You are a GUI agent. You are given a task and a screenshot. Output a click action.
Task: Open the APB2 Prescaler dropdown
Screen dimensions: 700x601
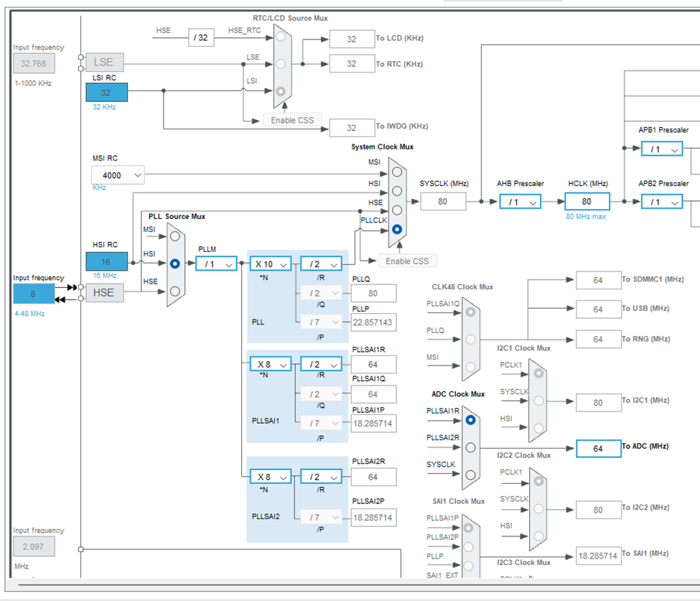(662, 202)
